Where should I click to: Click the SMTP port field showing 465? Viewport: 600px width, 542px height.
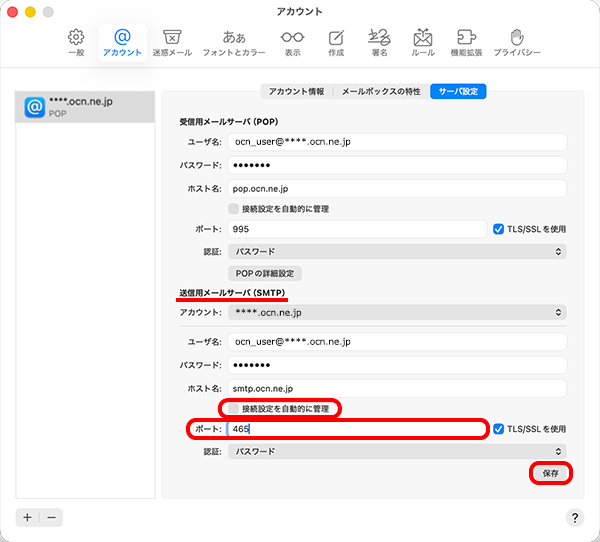(355, 429)
